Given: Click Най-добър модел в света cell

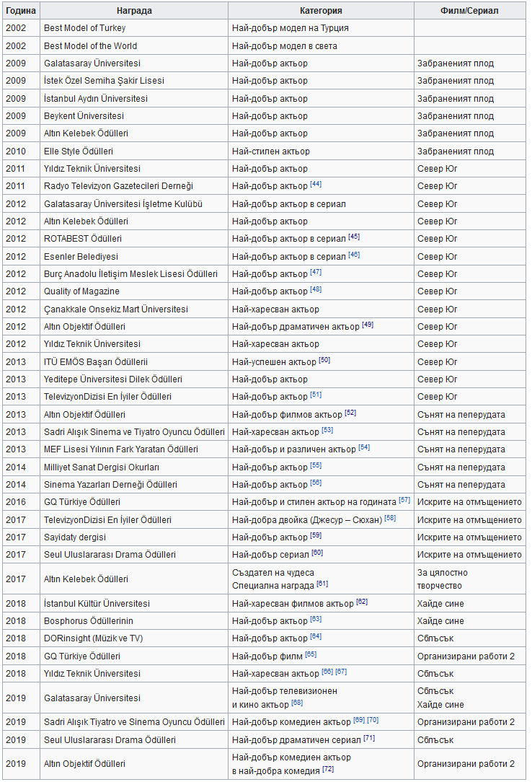Looking at the screenshot, I should point(321,46).
